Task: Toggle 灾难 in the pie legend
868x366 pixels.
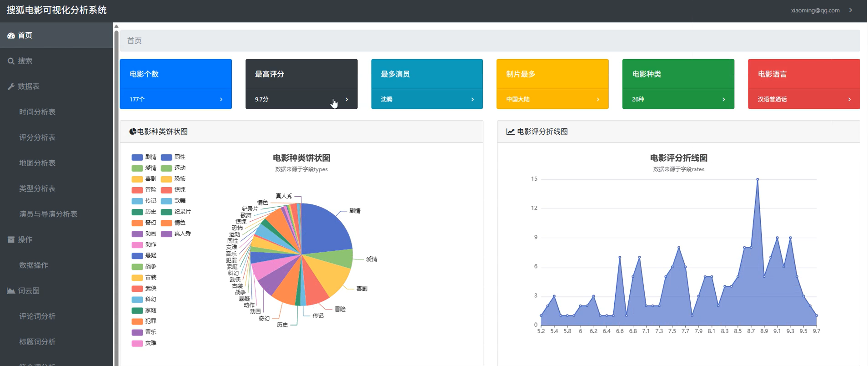Action: tap(144, 343)
